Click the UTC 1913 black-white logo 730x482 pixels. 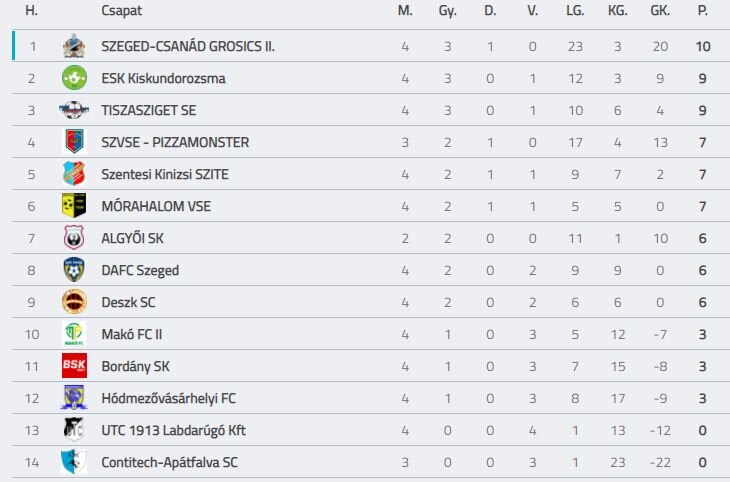[x=74, y=429]
